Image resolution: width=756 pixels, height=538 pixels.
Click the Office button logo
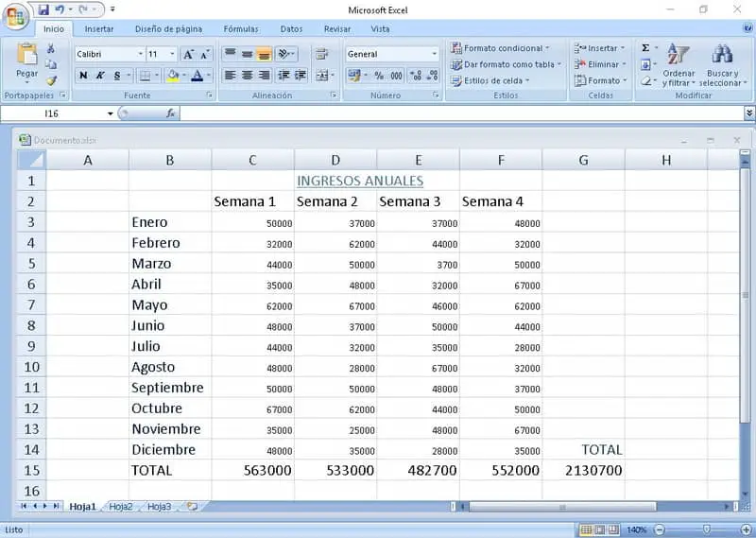[15, 16]
